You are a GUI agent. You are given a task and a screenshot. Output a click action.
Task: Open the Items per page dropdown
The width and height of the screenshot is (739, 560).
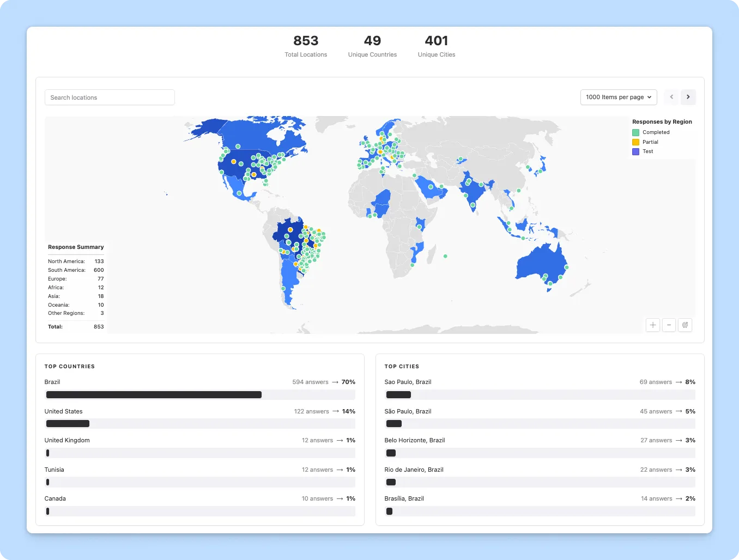pyautogui.click(x=619, y=97)
